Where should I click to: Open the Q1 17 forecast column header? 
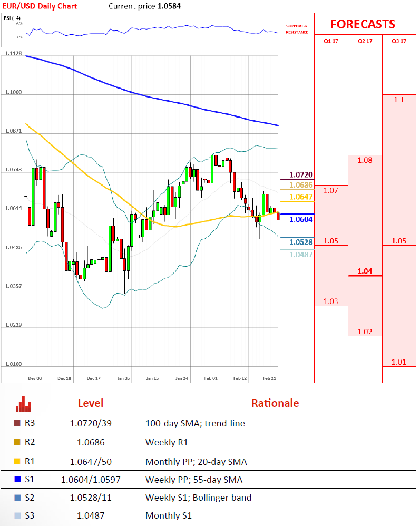point(331,41)
